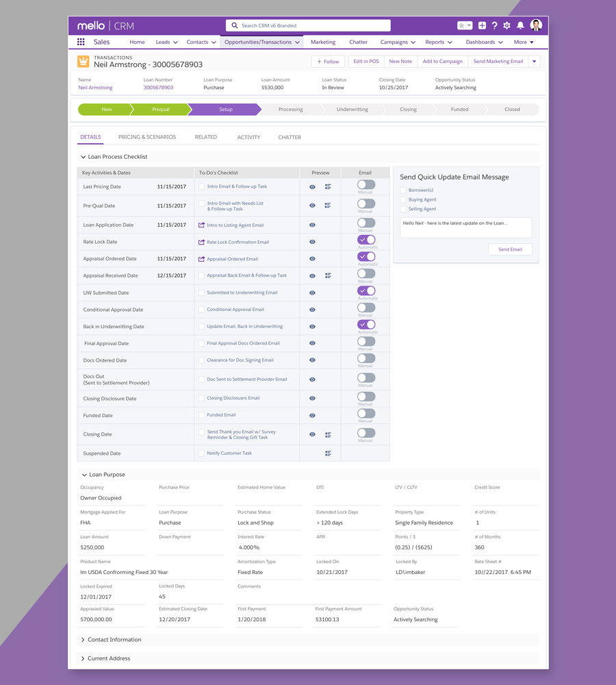Collapse the Loan Process Checklist section
Image resolution: width=616 pixels, height=685 pixels.
click(x=83, y=157)
